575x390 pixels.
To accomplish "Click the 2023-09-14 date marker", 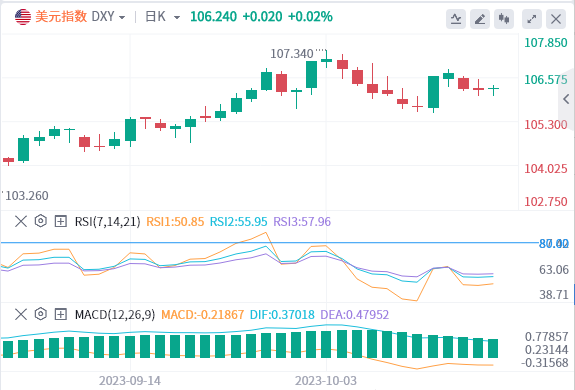I will point(129,381).
